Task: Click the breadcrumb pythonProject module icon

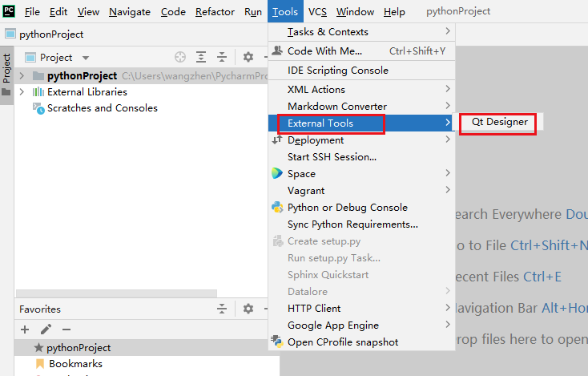Action: [x=10, y=34]
